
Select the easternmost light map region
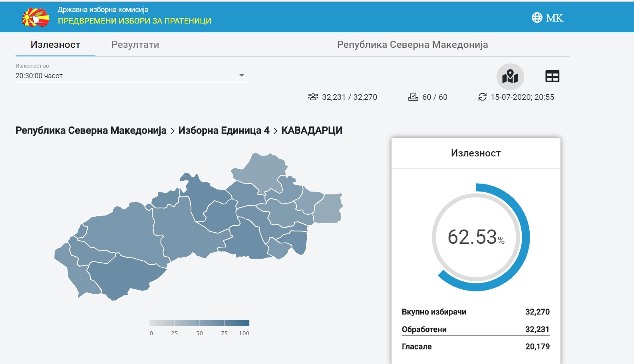(328, 208)
